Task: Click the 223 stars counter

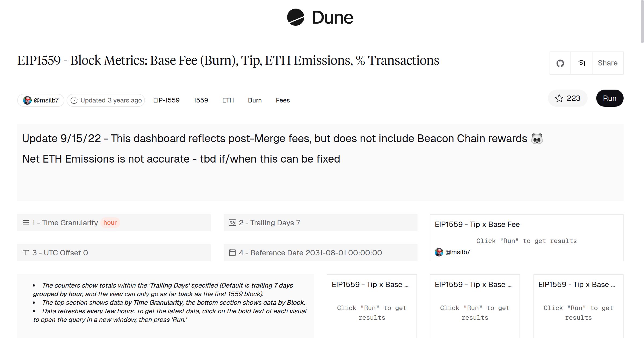Action: click(573, 98)
